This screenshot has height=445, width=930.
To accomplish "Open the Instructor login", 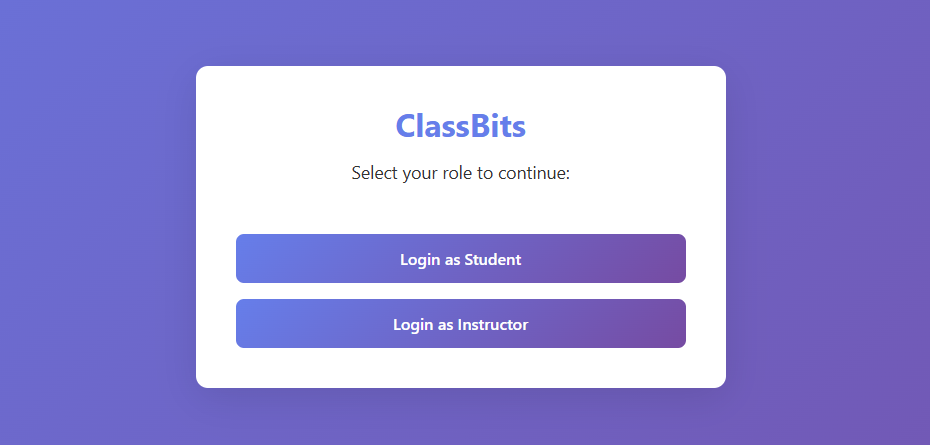I will pyautogui.click(x=460, y=324).
